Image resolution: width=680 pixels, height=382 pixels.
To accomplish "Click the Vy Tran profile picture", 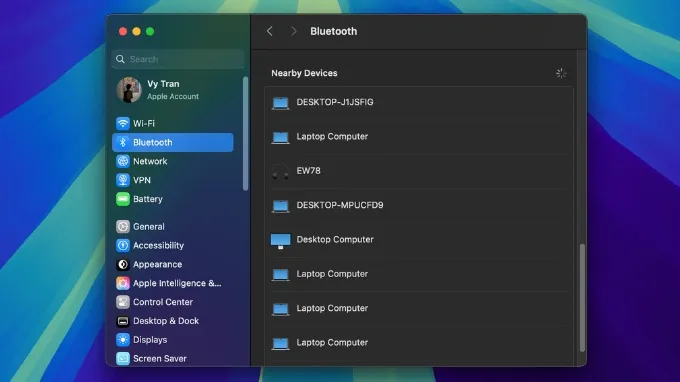I will [129, 90].
